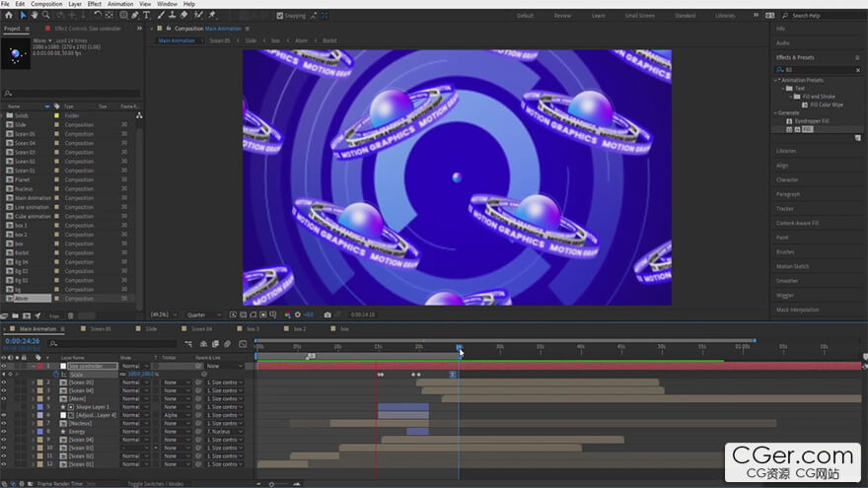This screenshot has height=488, width=868.
Task: Click the trash delete icon in Project panel
Action: pos(70,315)
